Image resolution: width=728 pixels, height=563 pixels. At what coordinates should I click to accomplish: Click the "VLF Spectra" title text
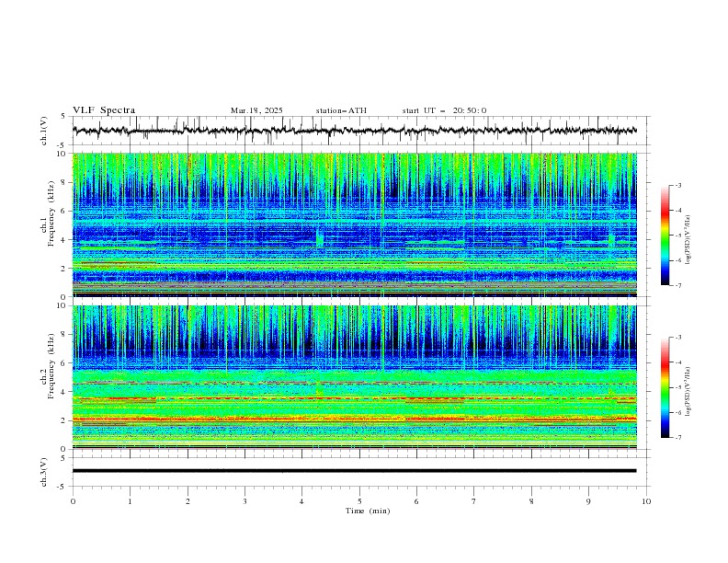104,110
